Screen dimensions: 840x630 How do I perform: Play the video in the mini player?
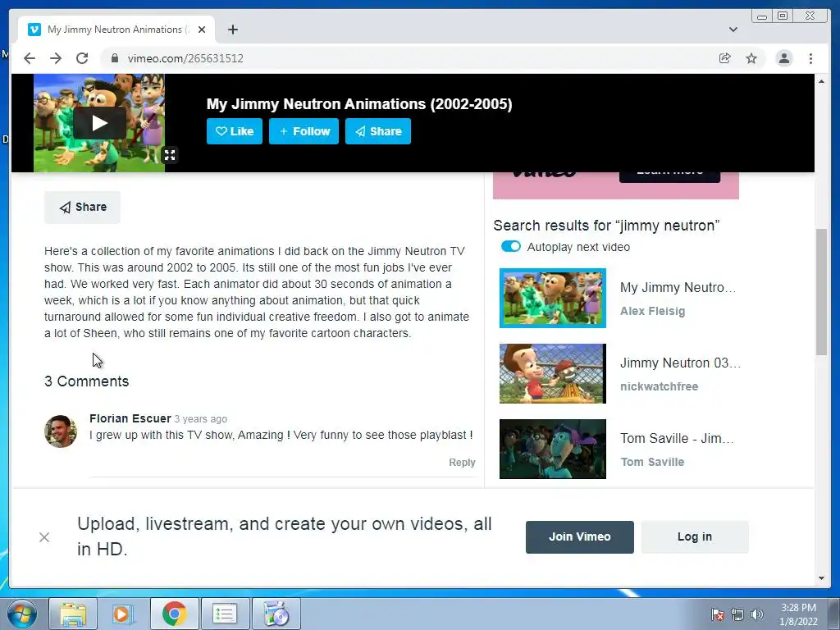(x=99, y=123)
